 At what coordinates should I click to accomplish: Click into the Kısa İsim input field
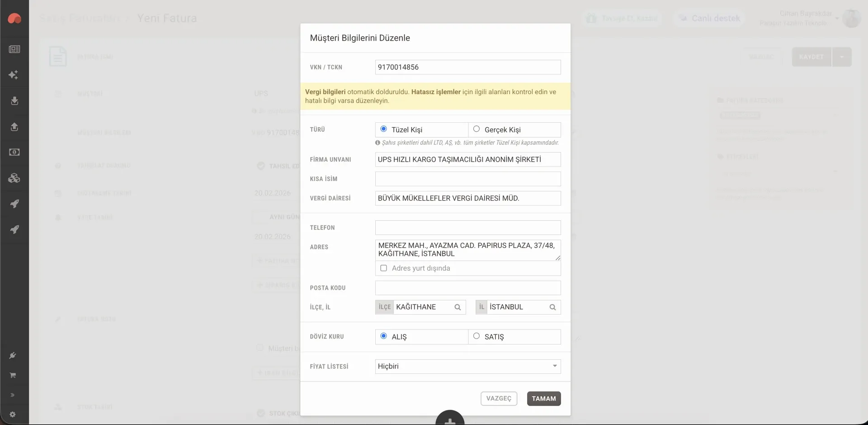[x=468, y=179]
